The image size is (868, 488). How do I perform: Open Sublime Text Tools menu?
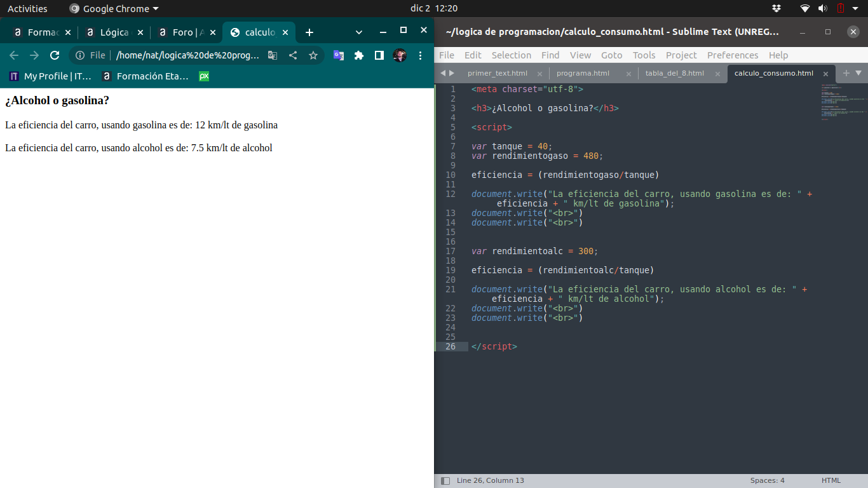(644, 55)
